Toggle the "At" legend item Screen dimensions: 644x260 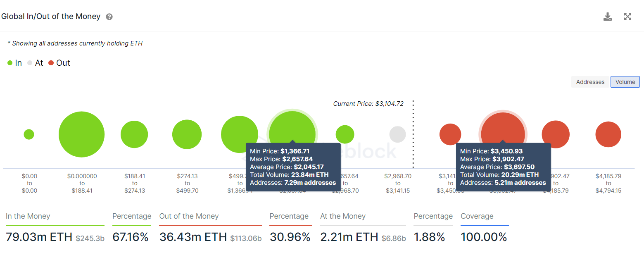36,63
